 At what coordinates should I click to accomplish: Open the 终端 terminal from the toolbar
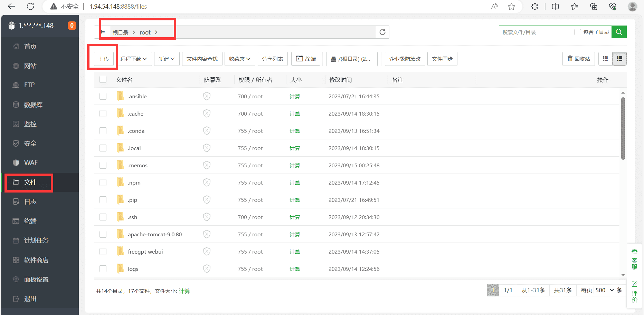[305, 59]
